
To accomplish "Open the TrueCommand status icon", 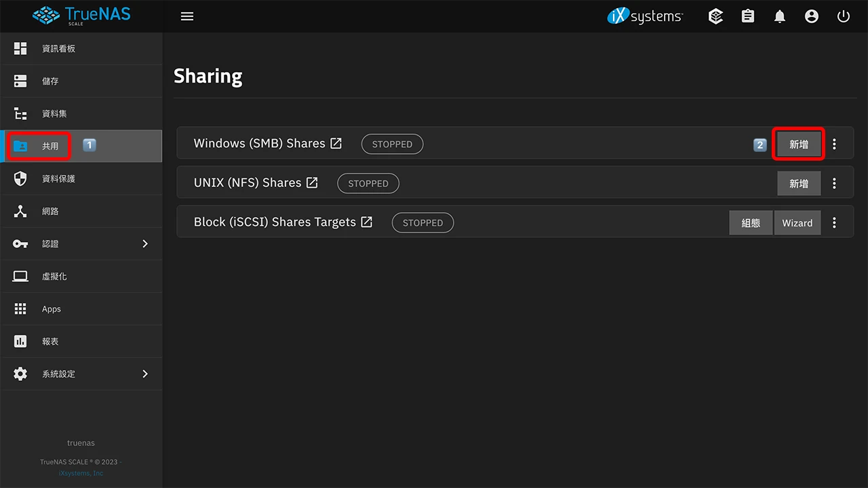I will coord(715,16).
